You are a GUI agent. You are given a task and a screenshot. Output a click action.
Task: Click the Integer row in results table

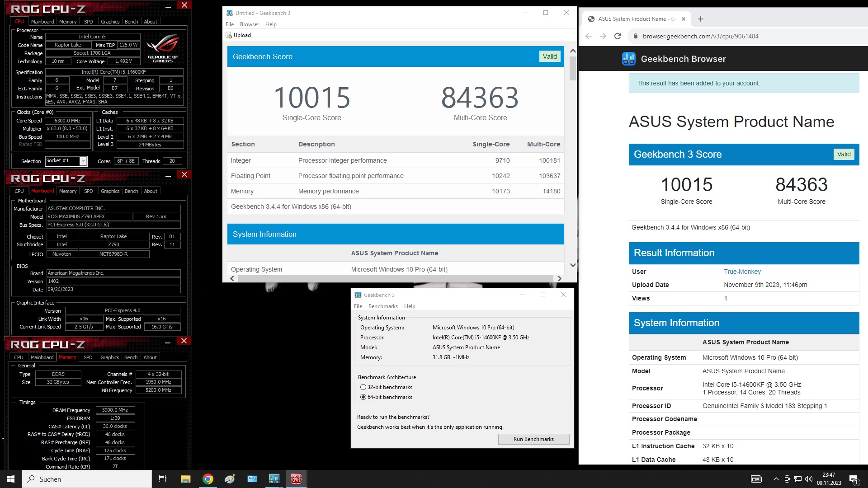[x=396, y=160]
